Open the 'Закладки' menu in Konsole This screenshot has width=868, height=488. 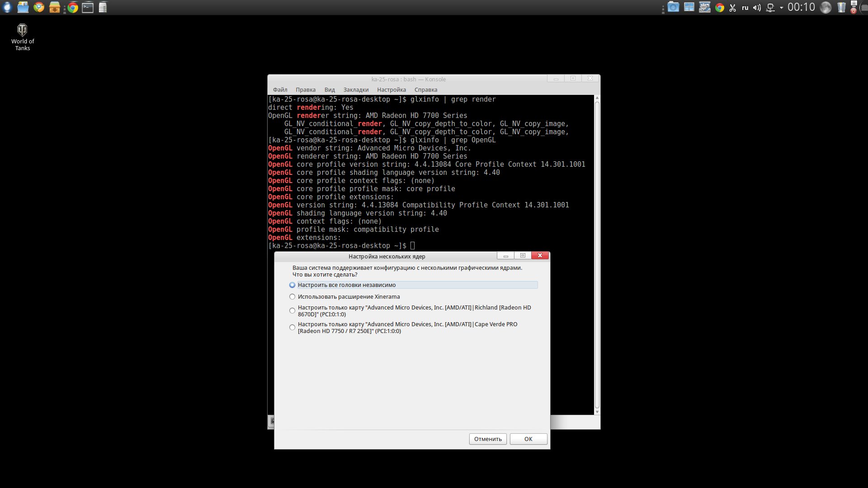point(356,90)
